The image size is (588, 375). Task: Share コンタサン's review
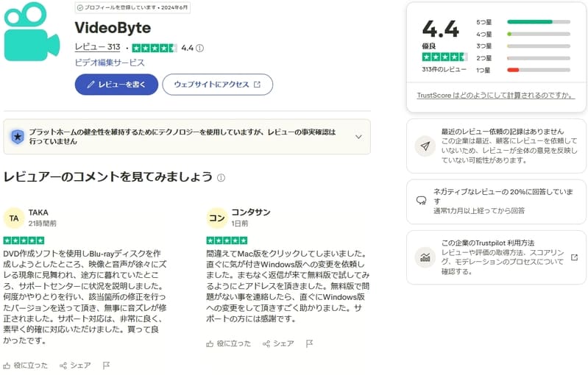coord(278,343)
